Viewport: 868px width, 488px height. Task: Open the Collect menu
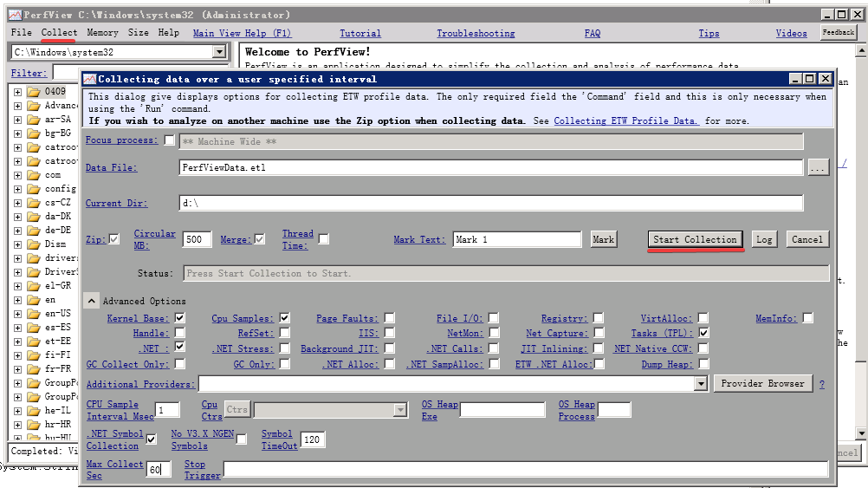click(59, 33)
